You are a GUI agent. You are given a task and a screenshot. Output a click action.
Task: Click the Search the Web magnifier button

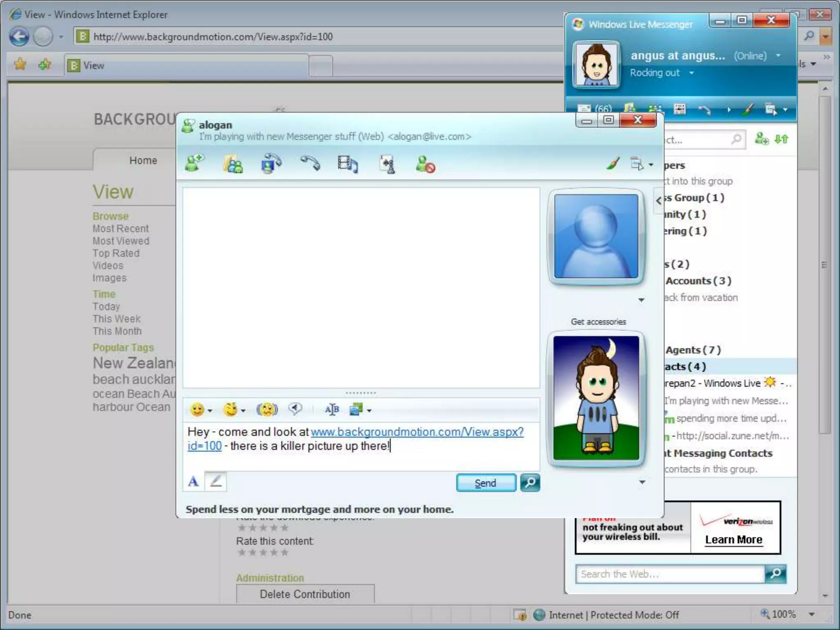[x=775, y=573]
